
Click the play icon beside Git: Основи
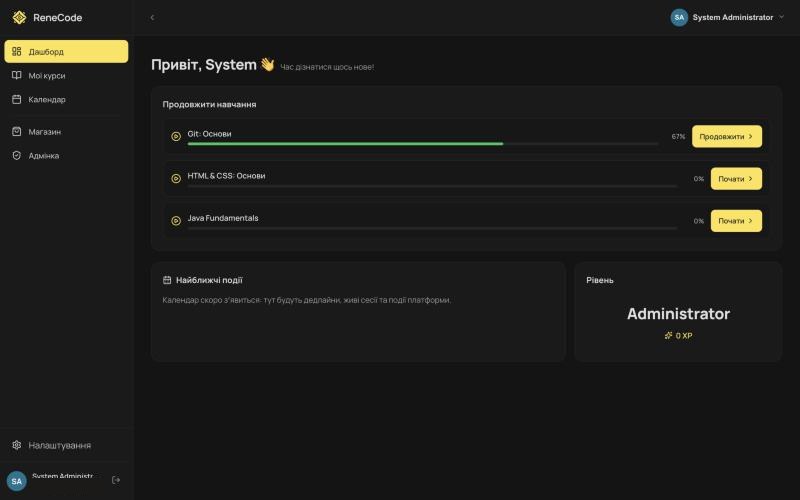(176, 137)
